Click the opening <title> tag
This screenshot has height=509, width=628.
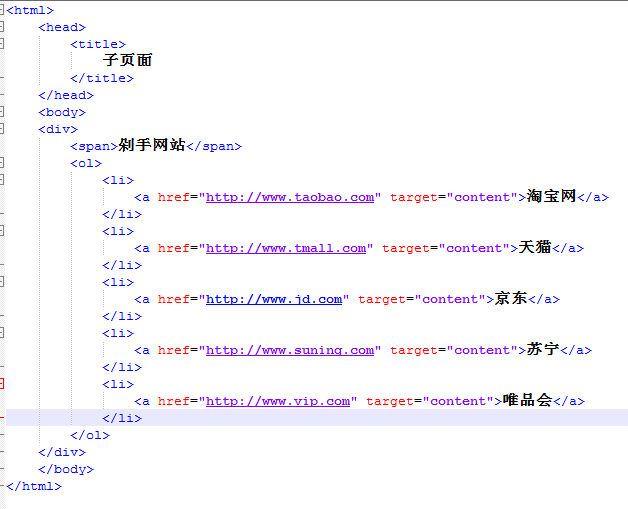(98, 44)
